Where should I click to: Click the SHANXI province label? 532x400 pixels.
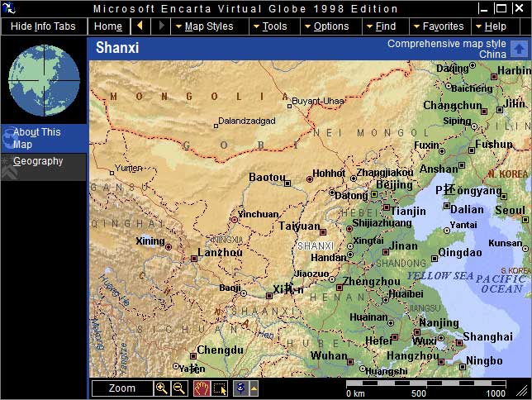point(316,245)
